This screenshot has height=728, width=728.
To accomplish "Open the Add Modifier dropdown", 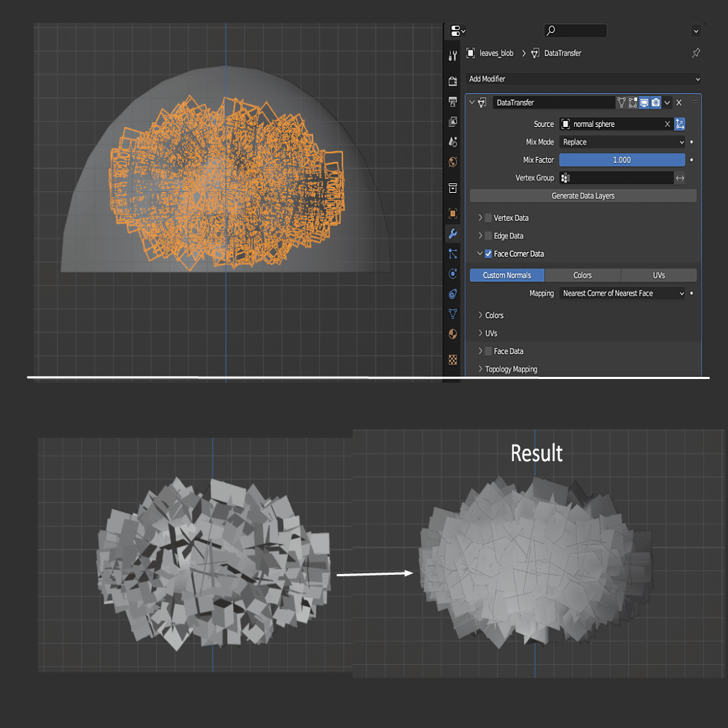I will (583, 79).
